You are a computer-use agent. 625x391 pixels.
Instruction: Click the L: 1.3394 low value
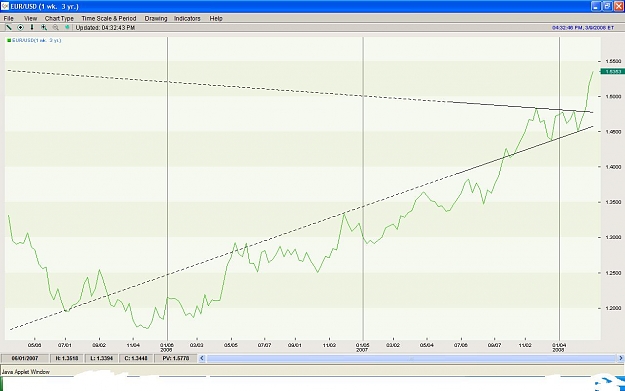coord(101,358)
